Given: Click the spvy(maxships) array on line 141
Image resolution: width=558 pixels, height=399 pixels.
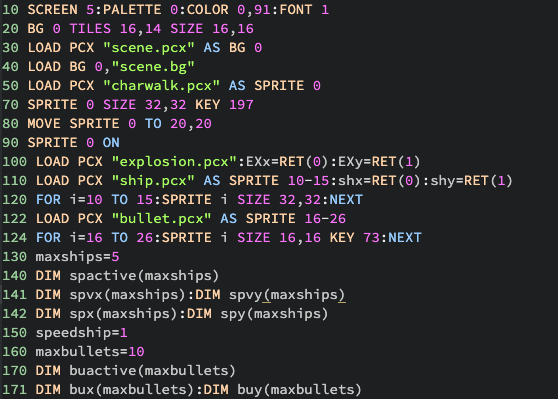Looking at the screenshot, I should pyautogui.click(x=287, y=295).
